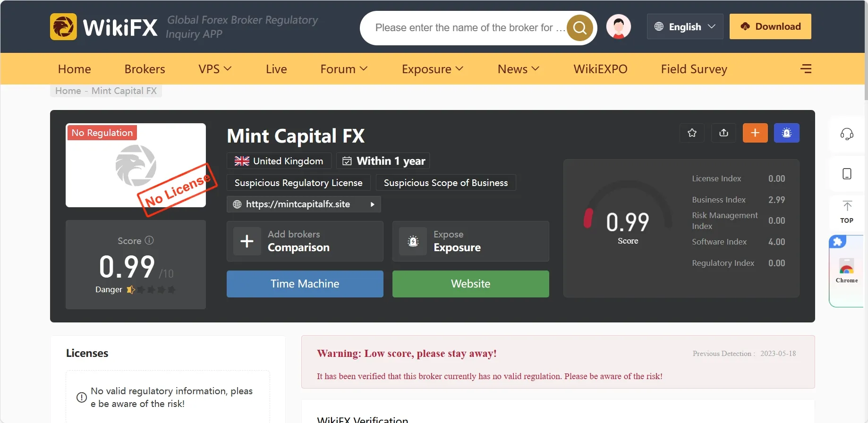Click the Suspicious Regulatory License tag
The image size is (868, 423).
point(298,183)
